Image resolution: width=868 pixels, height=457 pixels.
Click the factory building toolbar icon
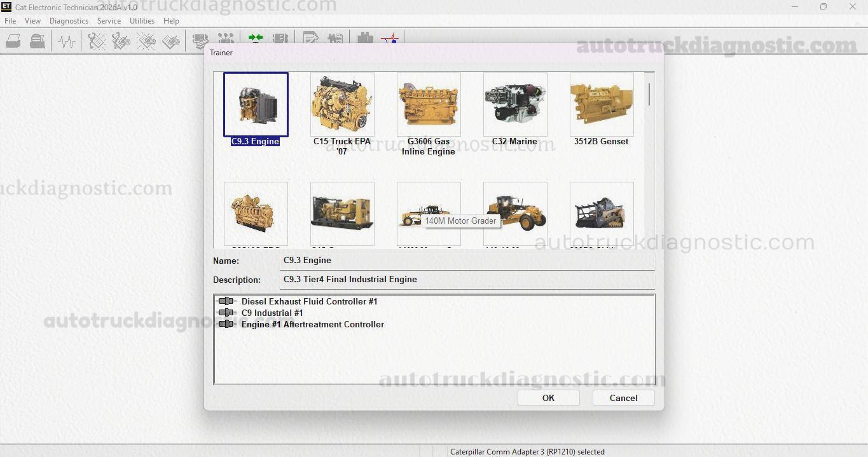coord(365,38)
